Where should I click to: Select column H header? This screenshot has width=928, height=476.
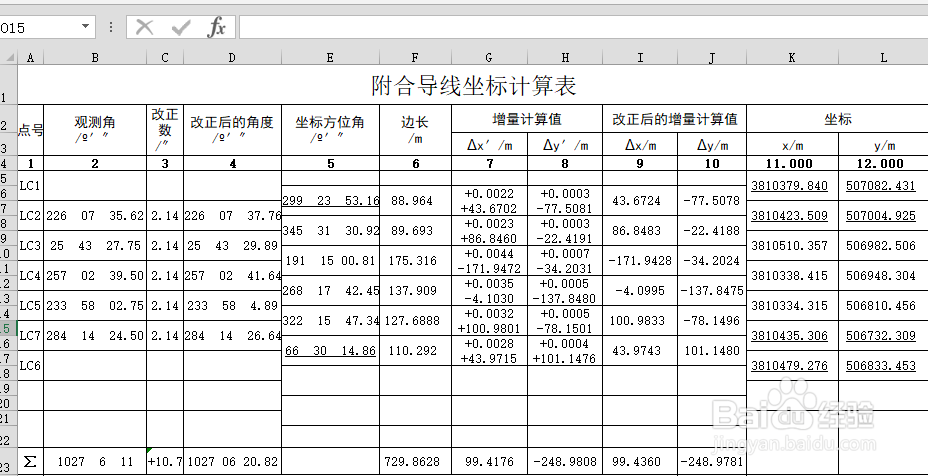(x=565, y=57)
